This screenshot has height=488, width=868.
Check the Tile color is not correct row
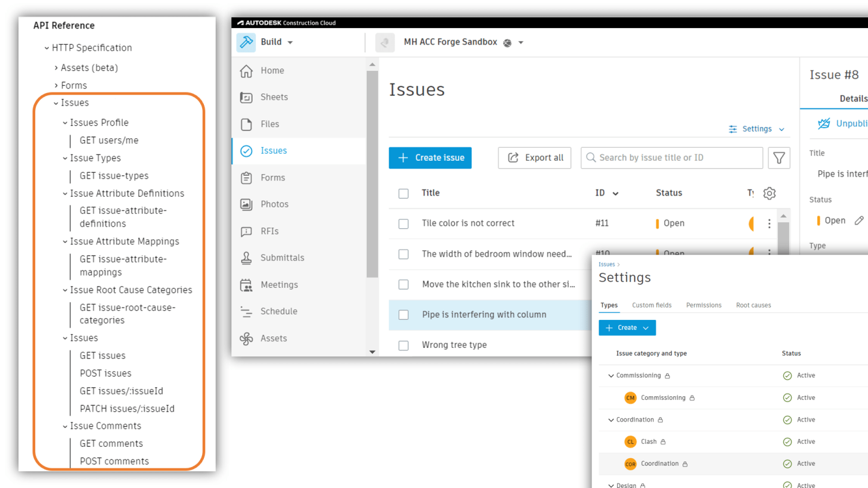pyautogui.click(x=404, y=223)
